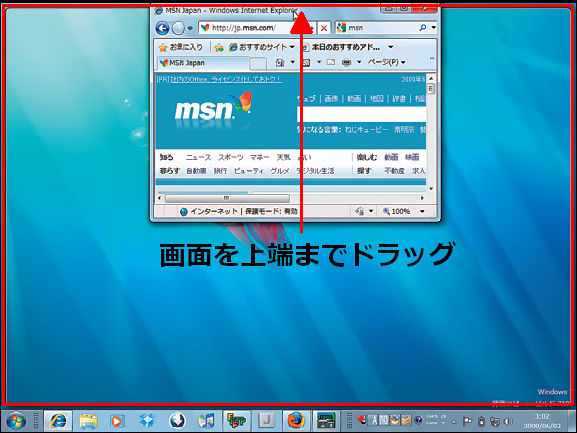Viewport: 577px width, 433px height.
Task: Click the MSN page search text field
Action: (x=361, y=114)
